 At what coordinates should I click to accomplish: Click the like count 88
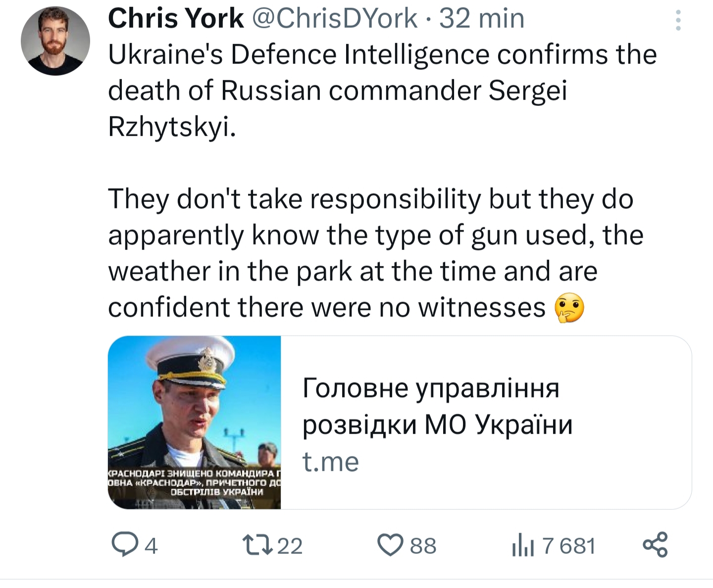click(x=423, y=546)
